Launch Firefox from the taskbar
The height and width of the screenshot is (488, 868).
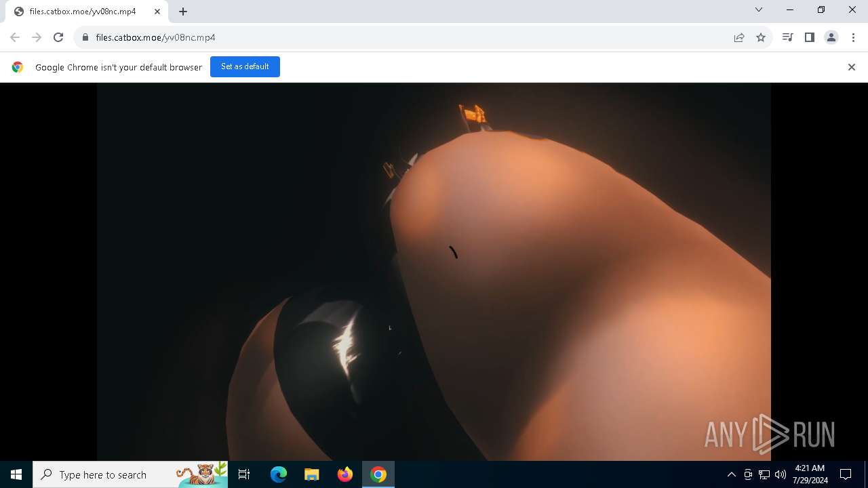(345, 474)
